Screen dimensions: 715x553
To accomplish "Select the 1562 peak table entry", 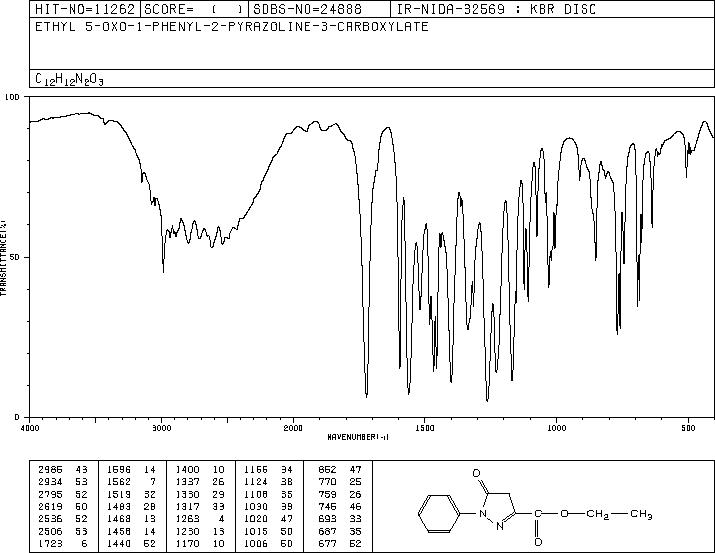I will [131, 482].
